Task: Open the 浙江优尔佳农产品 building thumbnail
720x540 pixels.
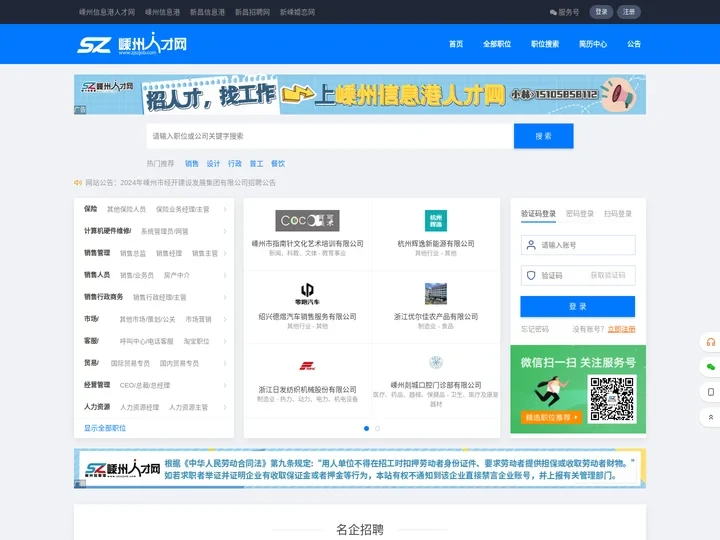Action: click(x=436, y=294)
